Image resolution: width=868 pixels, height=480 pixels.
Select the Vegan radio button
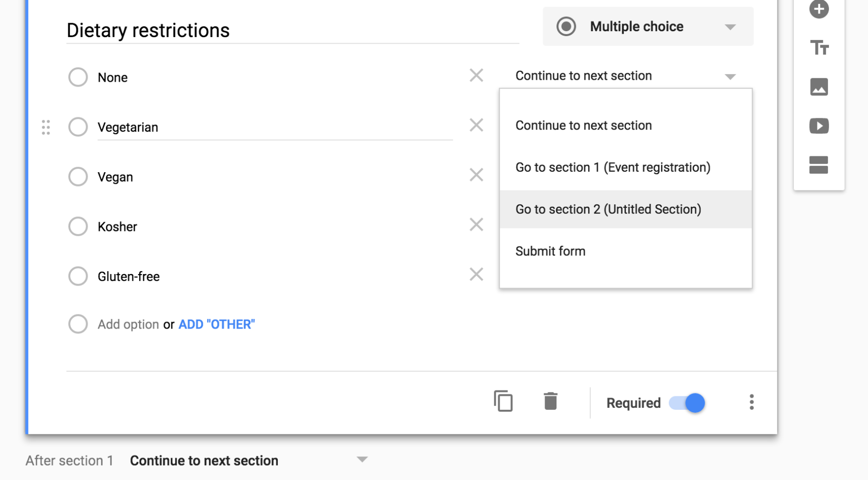click(x=78, y=176)
